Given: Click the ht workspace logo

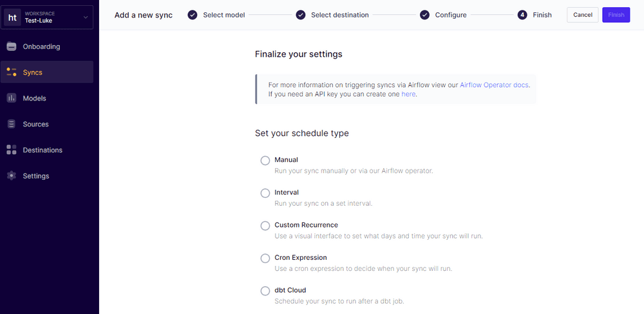Looking at the screenshot, I should (13, 17).
